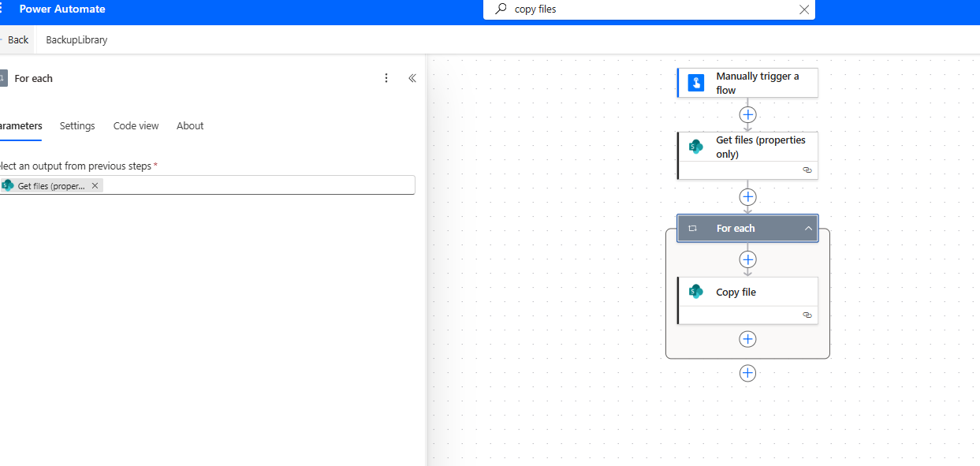
Task: Click SharePoint icon on Get files card
Action: pos(695,147)
